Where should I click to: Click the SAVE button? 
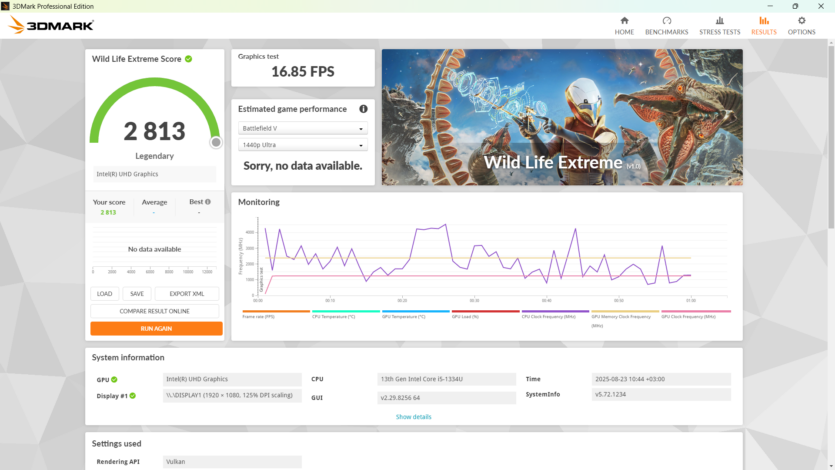tap(137, 294)
